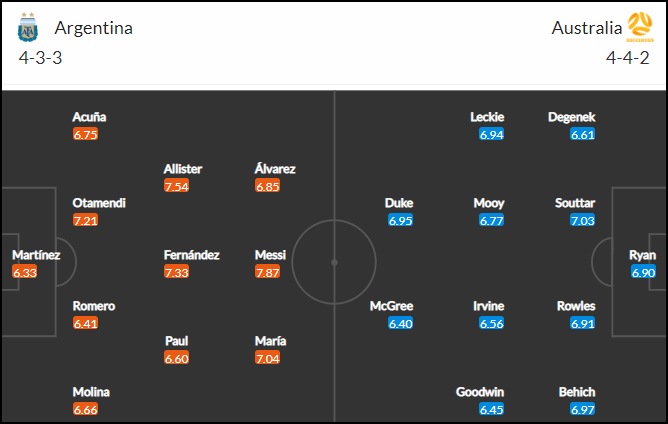
Task: Select Goodwin's 6.45 rating badge
Action: (x=492, y=410)
